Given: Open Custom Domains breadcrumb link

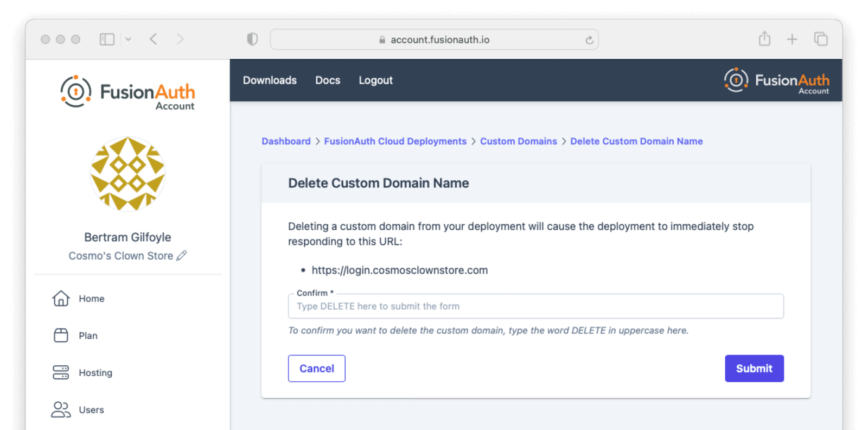Looking at the screenshot, I should point(518,141).
